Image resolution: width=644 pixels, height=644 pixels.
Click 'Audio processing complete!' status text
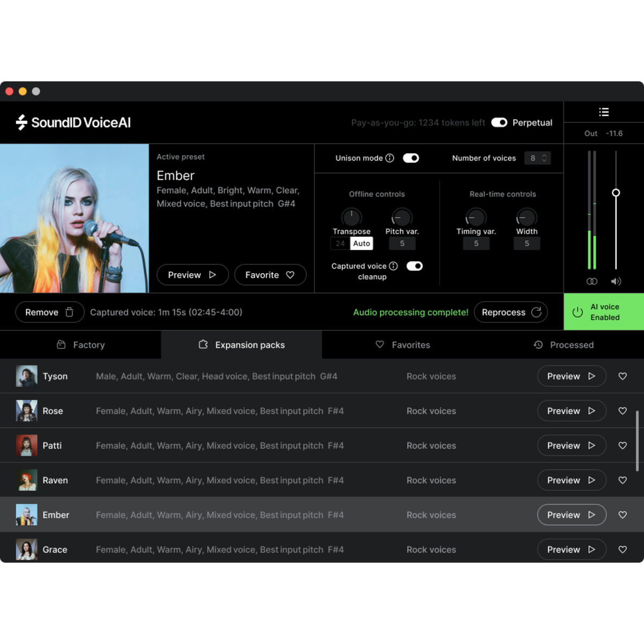pos(411,312)
